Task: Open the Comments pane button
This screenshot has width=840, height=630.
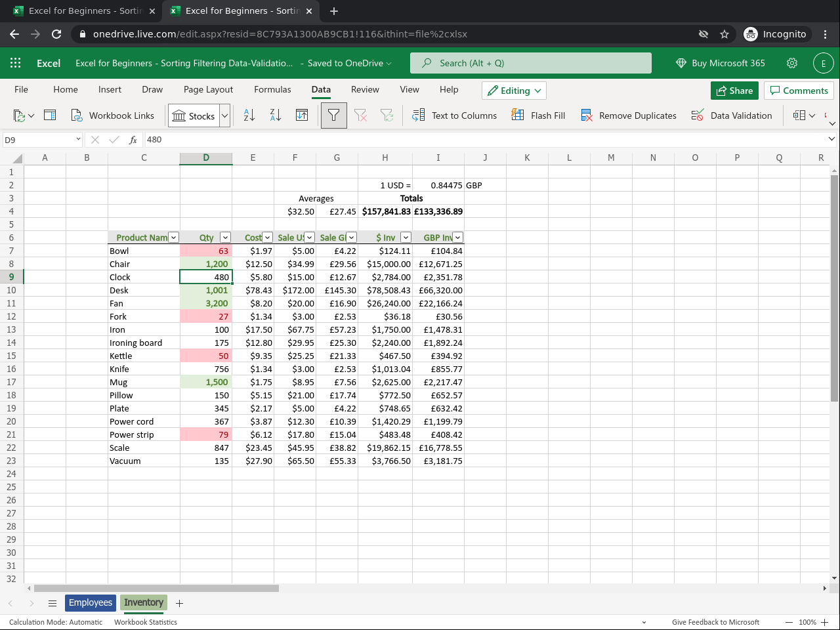Action: (799, 91)
